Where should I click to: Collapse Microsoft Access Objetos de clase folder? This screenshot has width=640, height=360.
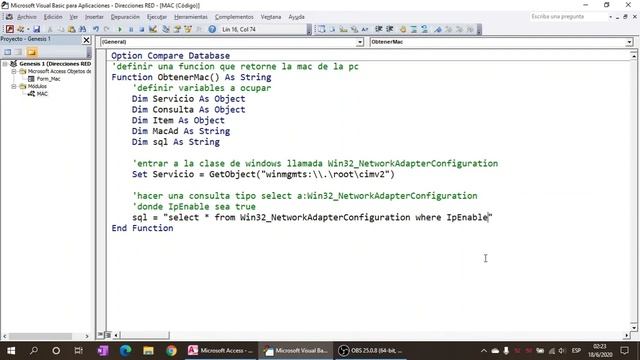(14, 71)
